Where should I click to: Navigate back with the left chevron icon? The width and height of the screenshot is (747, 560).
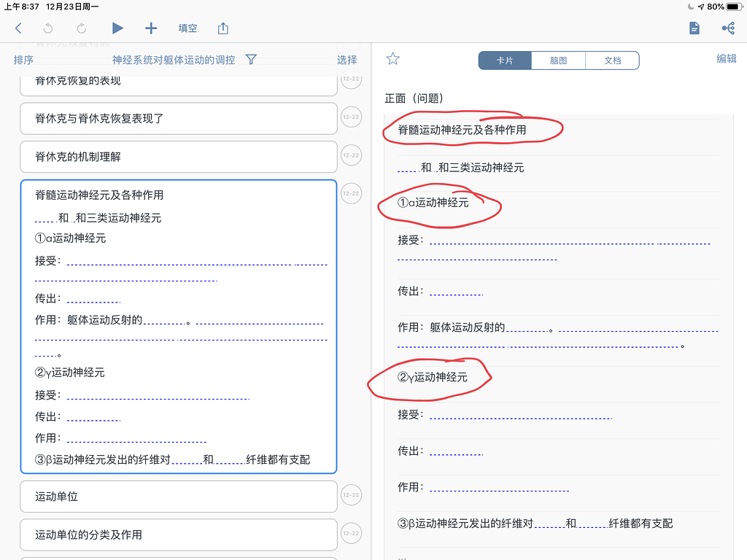(18, 28)
